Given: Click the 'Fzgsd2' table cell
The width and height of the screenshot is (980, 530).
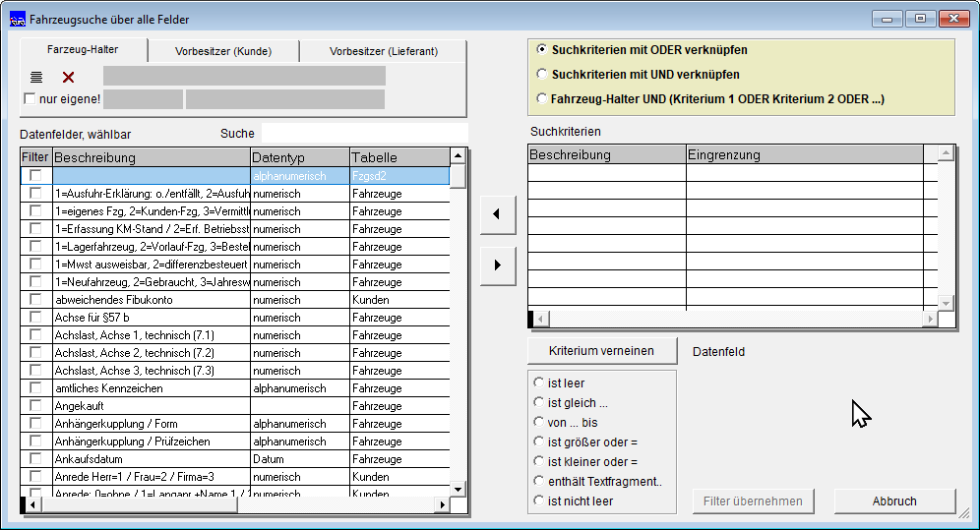Looking at the screenshot, I should coord(399,176).
